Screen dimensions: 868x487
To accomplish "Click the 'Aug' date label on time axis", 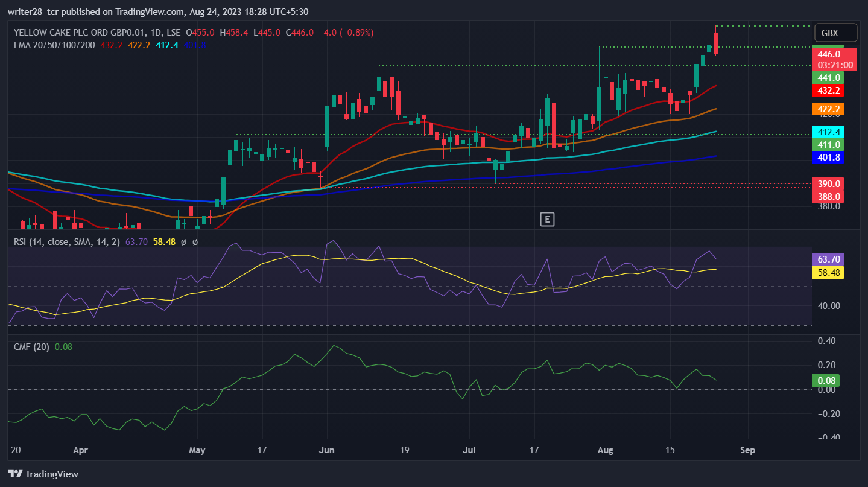I will (605, 450).
